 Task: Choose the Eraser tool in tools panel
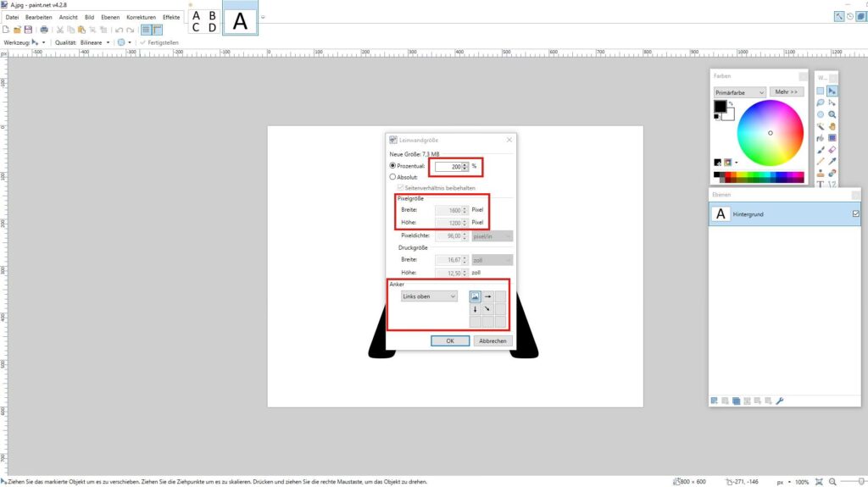click(x=832, y=149)
